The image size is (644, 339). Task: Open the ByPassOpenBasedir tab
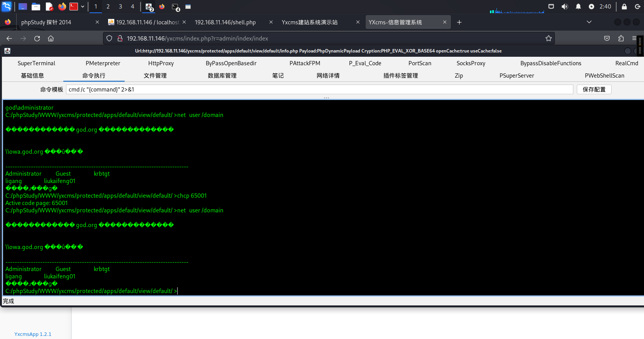click(x=231, y=63)
